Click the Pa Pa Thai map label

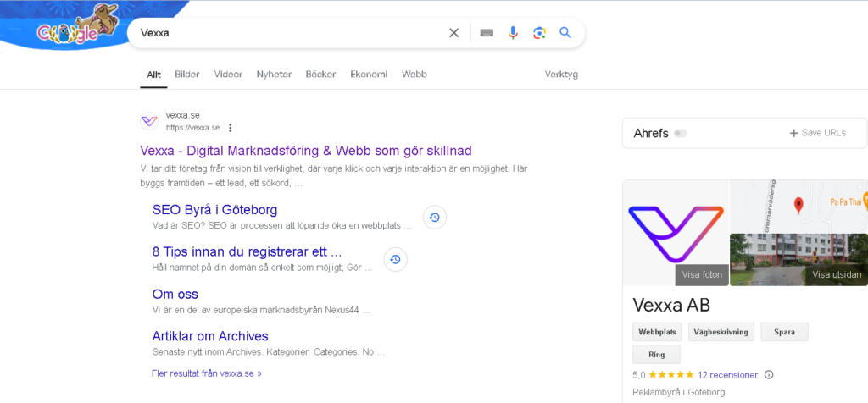click(846, 202)
